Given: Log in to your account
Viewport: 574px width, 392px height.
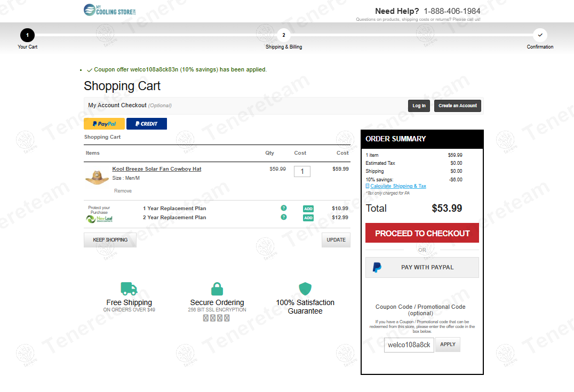Looking at the screenshot, I should click(419, 106).
